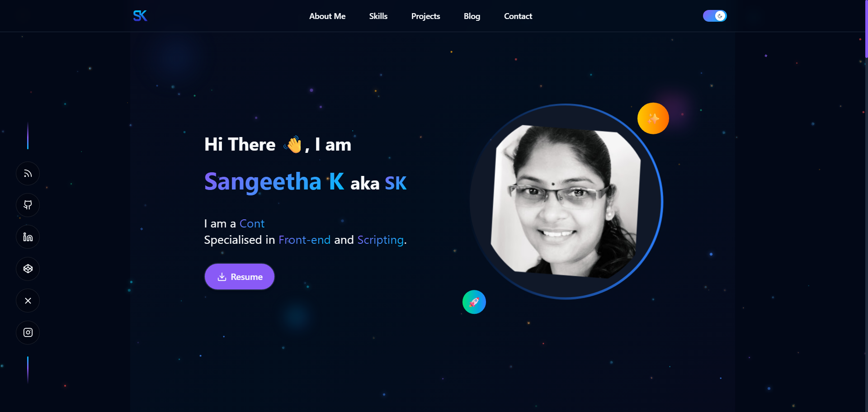The width and height of the screenshot is (868, 412).
Task: Click the circular profile photo
Action: [566, 202]
